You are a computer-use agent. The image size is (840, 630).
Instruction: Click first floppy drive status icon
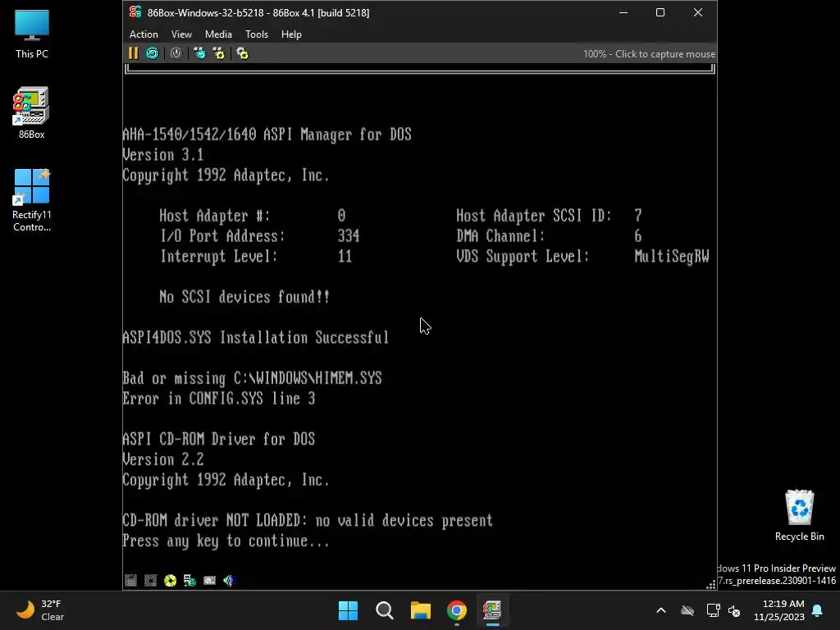tap(130, 580)
